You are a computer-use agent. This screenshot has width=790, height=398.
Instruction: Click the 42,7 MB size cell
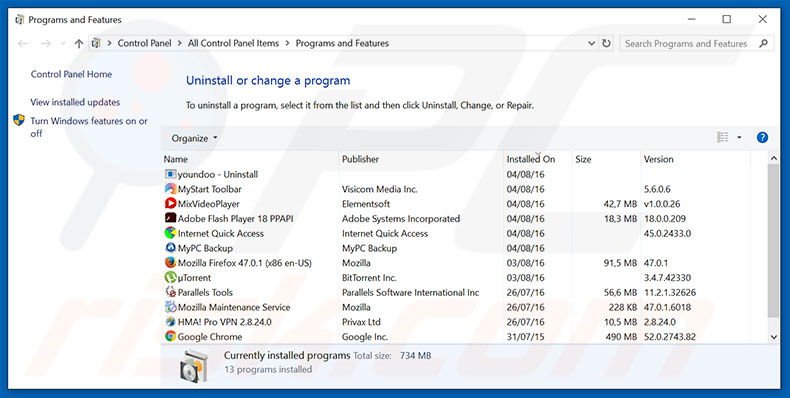click(620, 204)
